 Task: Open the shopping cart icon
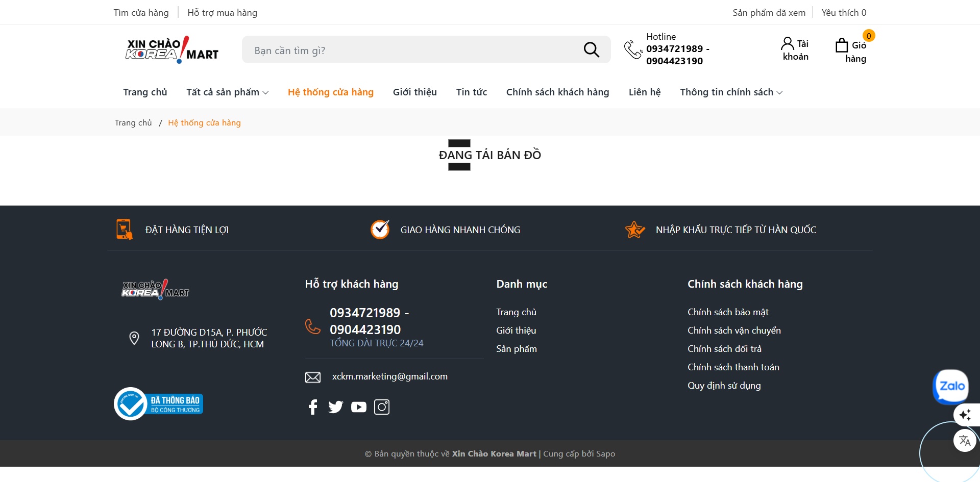842,45
